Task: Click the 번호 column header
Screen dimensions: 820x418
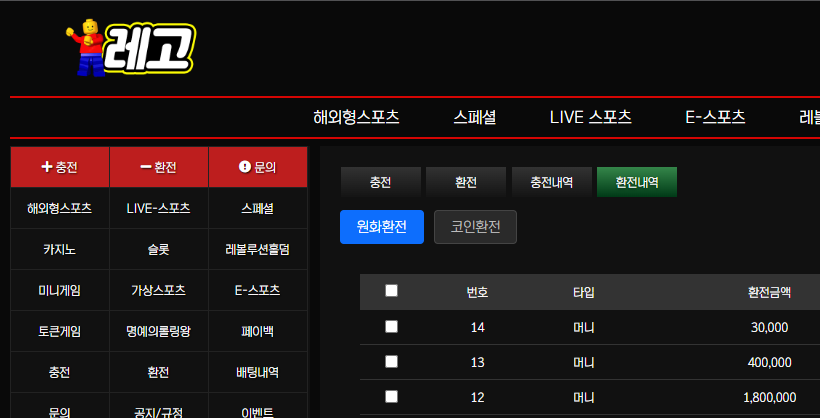Action: [477, 292]
